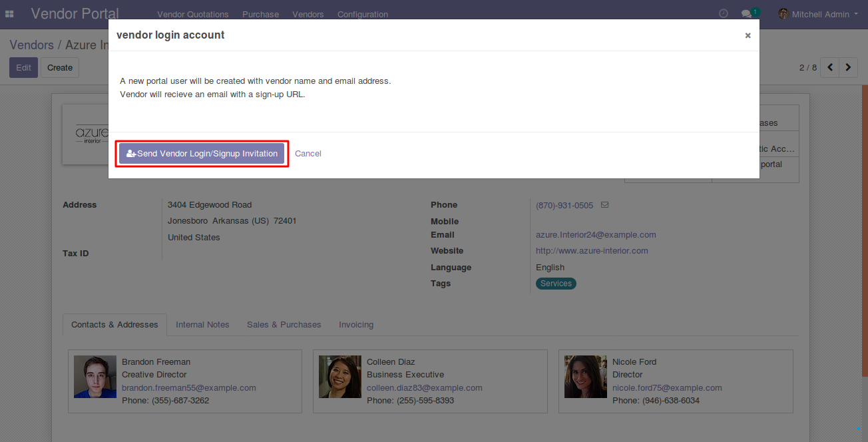Open the Vendor Quotations menu

[192, 14]
